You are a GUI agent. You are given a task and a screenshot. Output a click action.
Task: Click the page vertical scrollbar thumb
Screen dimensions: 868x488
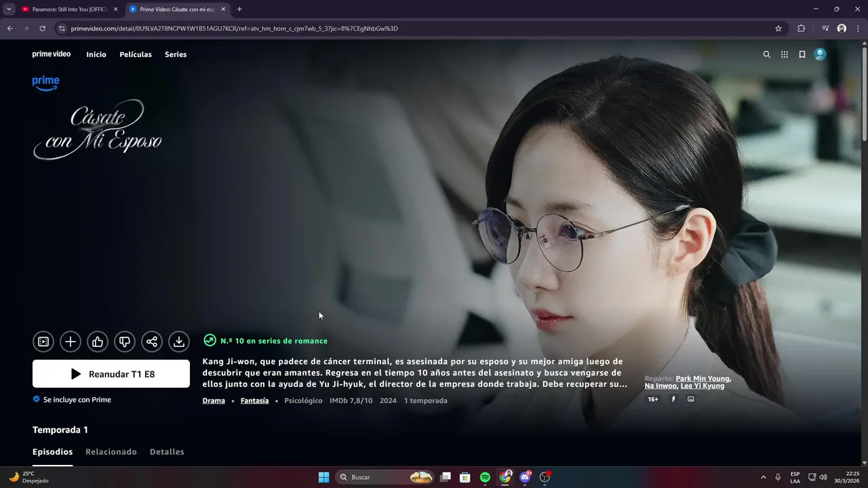[864, 93]
